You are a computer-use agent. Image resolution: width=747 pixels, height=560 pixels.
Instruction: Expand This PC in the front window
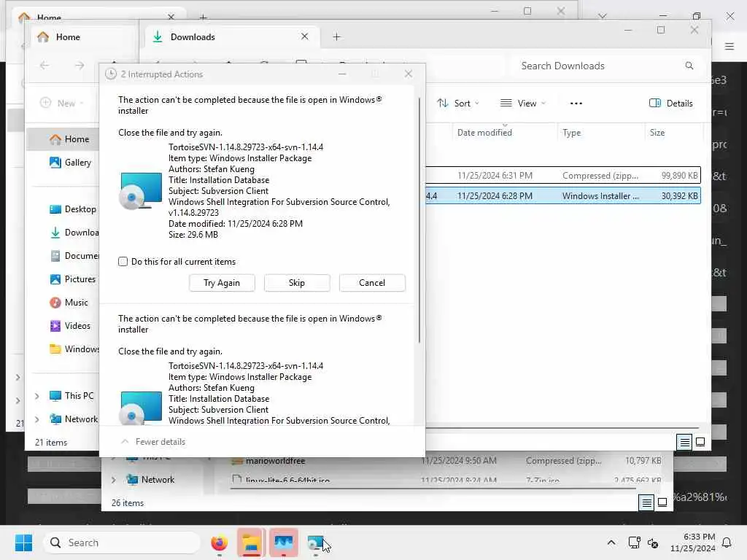click(x=36, y=396)
